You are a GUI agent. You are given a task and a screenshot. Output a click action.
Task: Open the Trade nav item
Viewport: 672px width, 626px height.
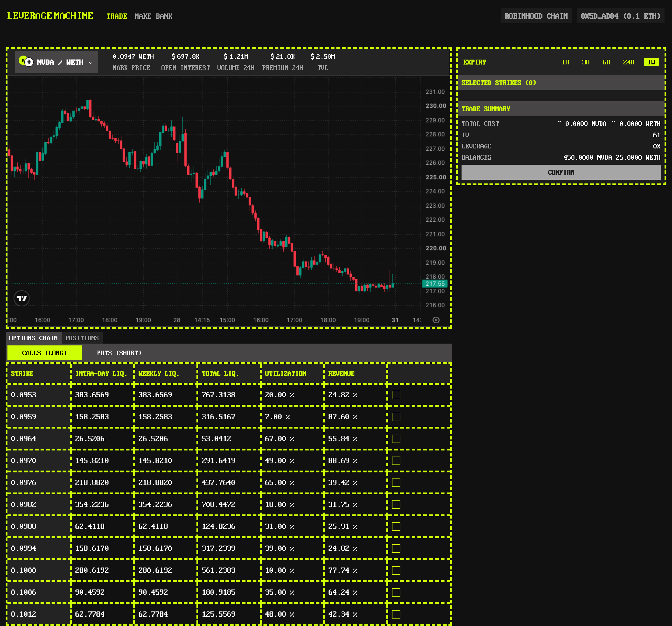(x=117, y=16)
